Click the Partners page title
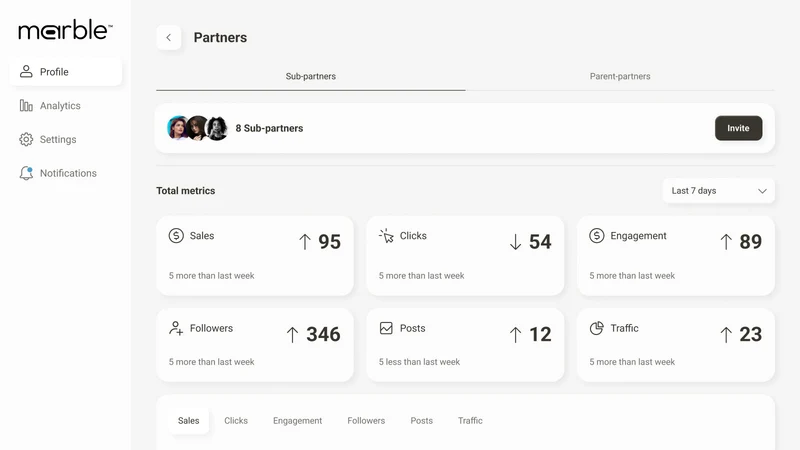This screenshot has height=450, width=800. (220, 38)
